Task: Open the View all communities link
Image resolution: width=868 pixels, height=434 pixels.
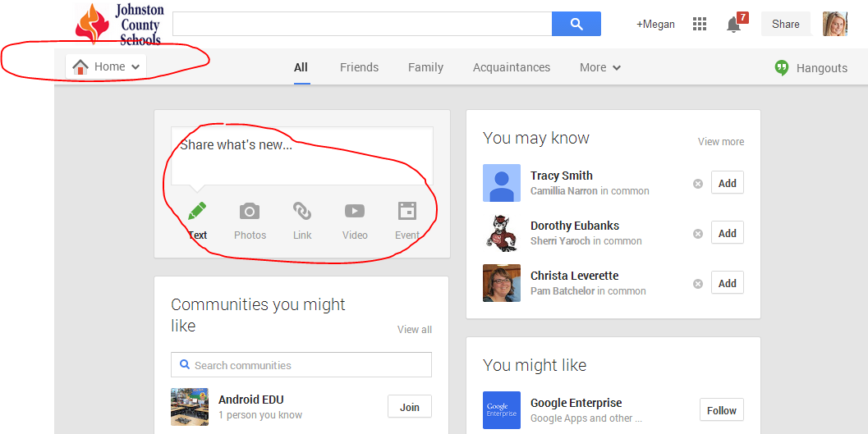Action: click(x=415, y=330)
